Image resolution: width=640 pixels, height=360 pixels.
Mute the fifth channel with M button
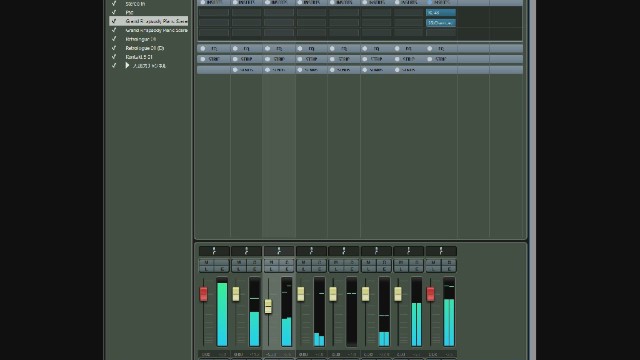[x=336, y=262]
